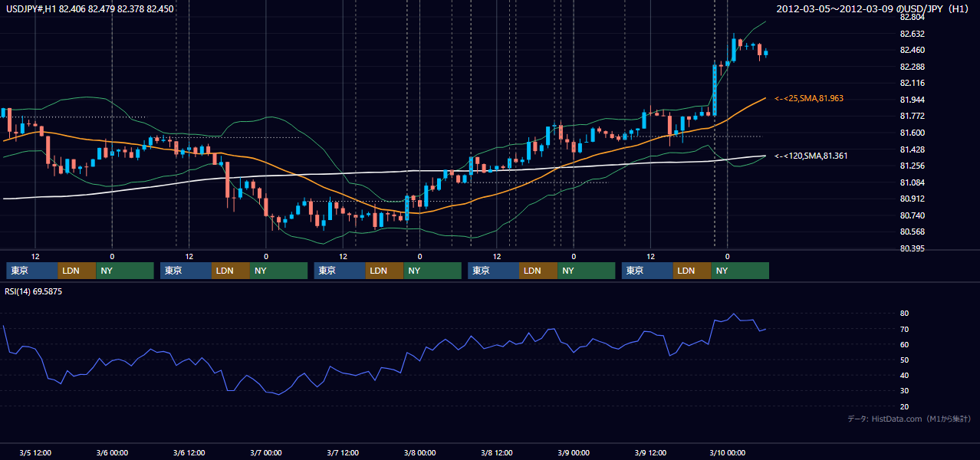Screen dimensions: 980x460
Task: Select the RSI scale value 20
Action: (x=904, y=406)
